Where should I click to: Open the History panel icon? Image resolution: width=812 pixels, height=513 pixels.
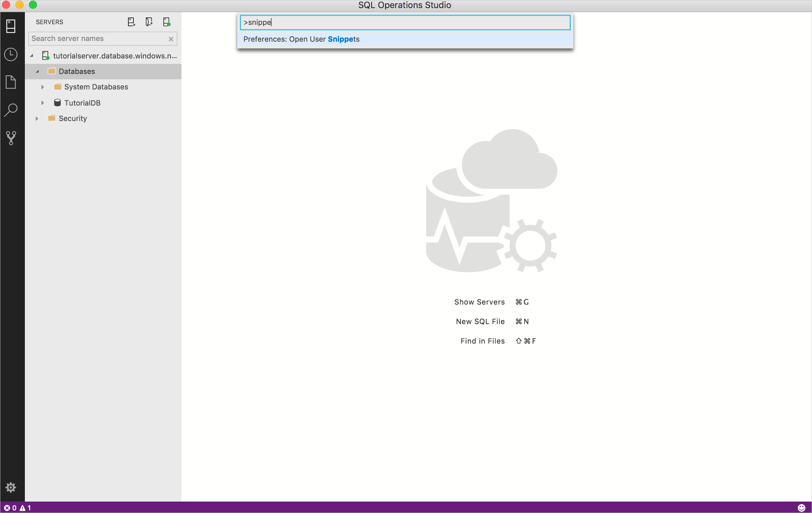pyautogui.click(x=11, y=53)
